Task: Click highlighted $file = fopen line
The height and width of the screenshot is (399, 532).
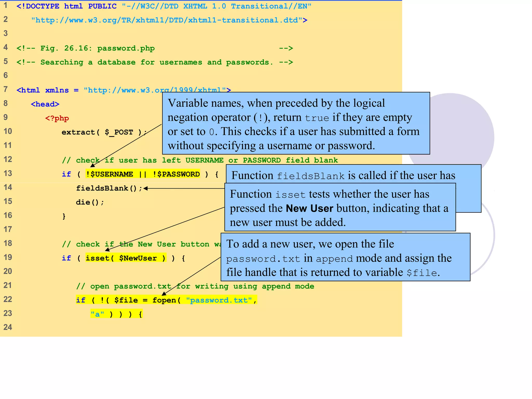Action: 166,300
